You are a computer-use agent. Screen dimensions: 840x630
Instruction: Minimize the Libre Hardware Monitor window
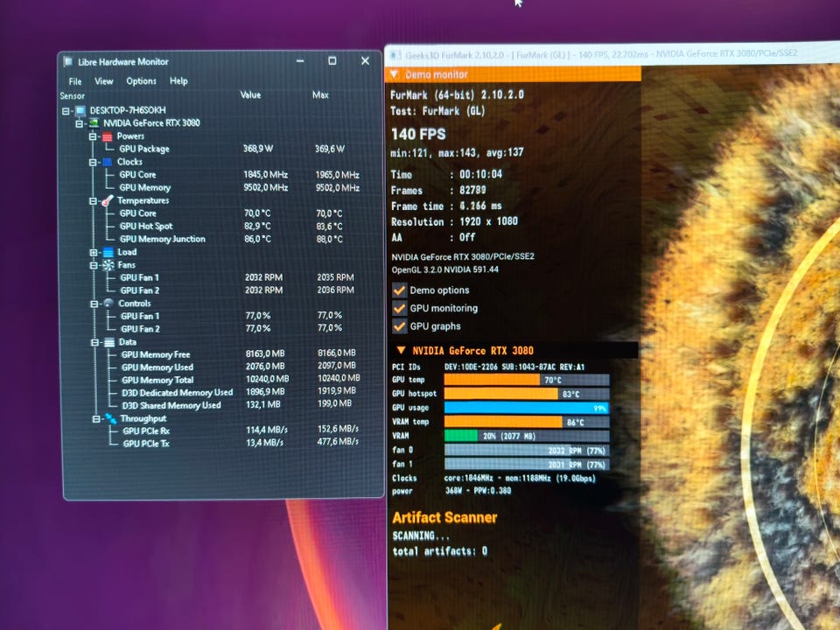coord(300,61)
